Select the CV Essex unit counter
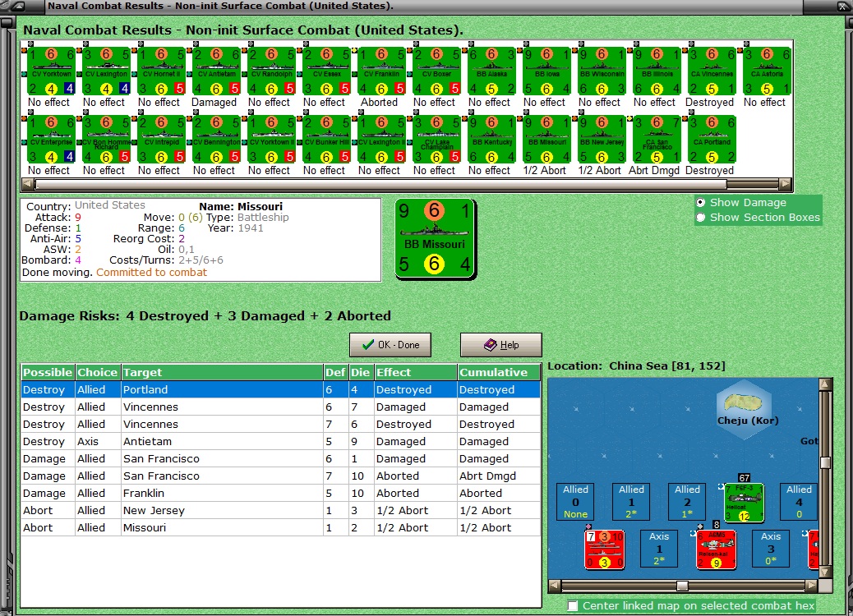Screen dimensions: 853x616 (x=326, y=71)
